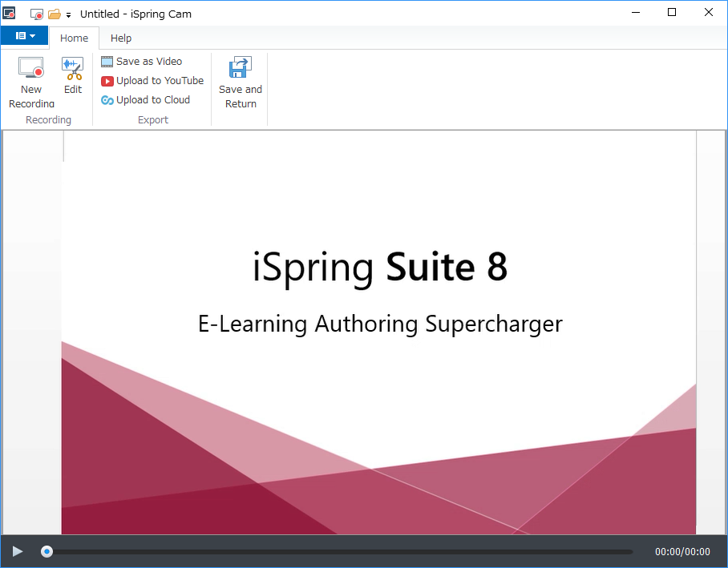Click the 00:00/00:00 time display
The height and width of the screenshot is (568, 728).
click(x=682, y=552)
